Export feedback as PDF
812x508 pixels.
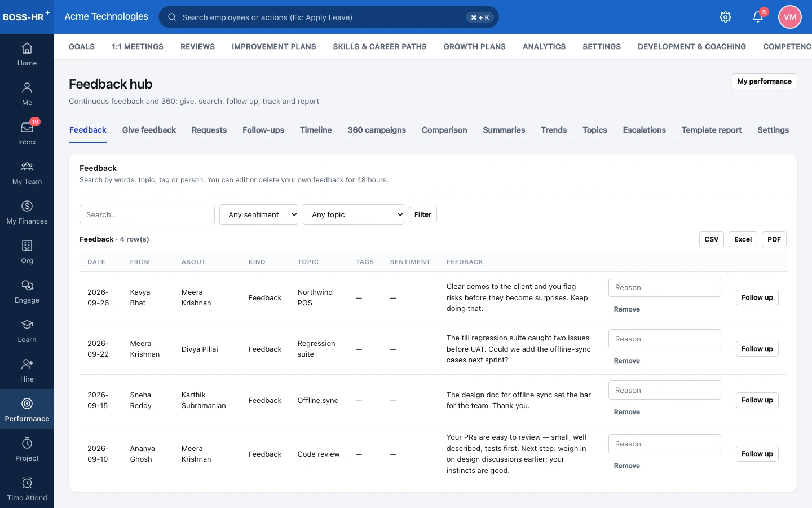[774, 239]
